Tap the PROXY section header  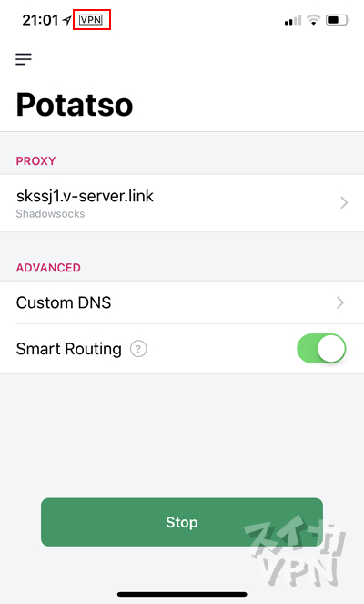pos(35,161)
